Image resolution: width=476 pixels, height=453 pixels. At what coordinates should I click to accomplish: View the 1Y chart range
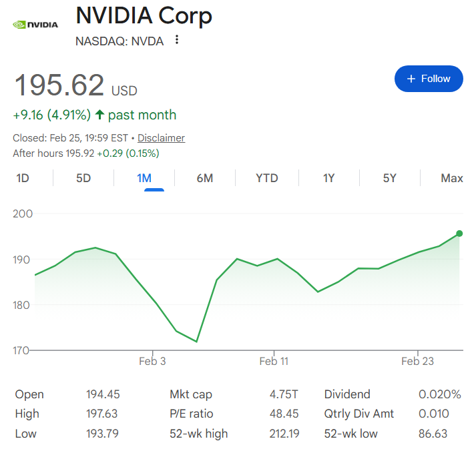point(328,178)
